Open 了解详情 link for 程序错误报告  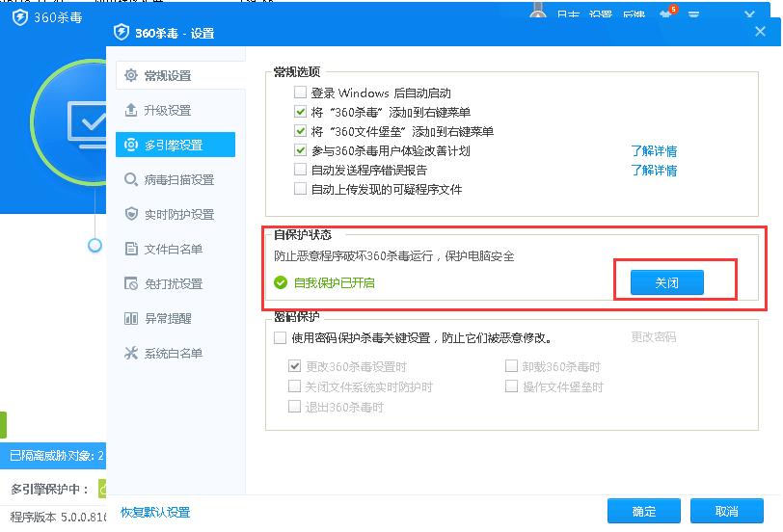pos(654,171)
